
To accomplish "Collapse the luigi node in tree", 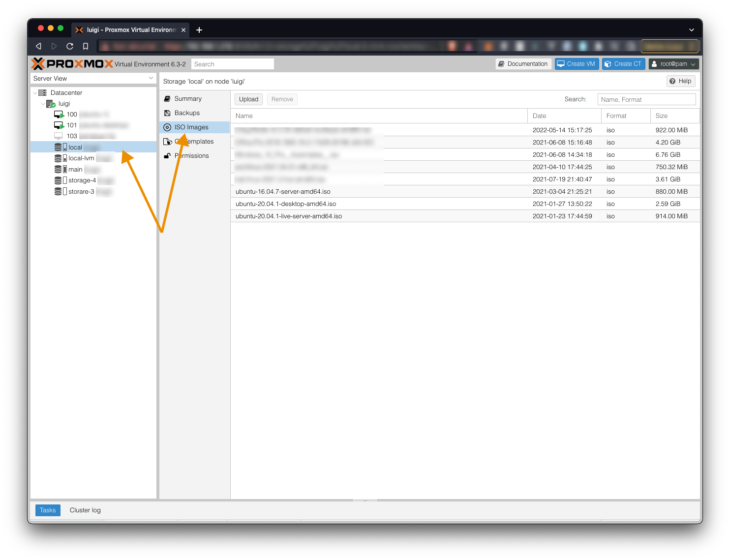I will click(43, 104).
